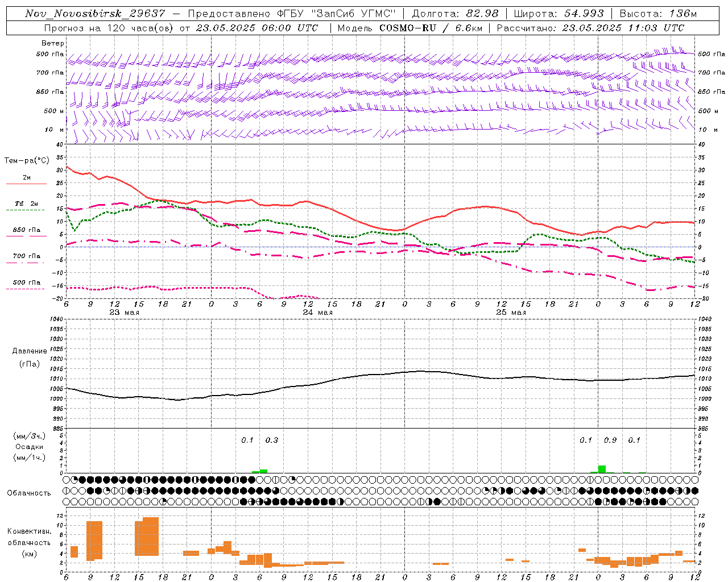Click the "23 мая" date label
This screenshot has width=728, height=582.
[x=125, y=313]
